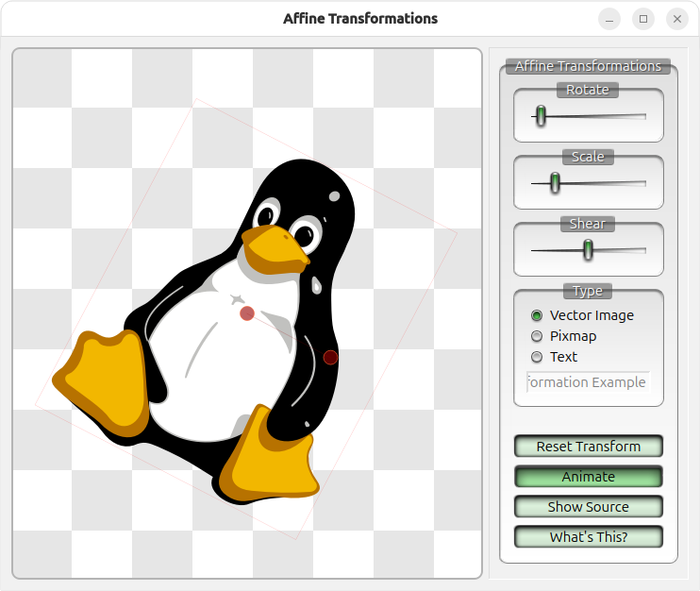The height and width of the screenshot is (591, 700).
Task: Click the Scale slider handle
Action: (x=555, y=183)
